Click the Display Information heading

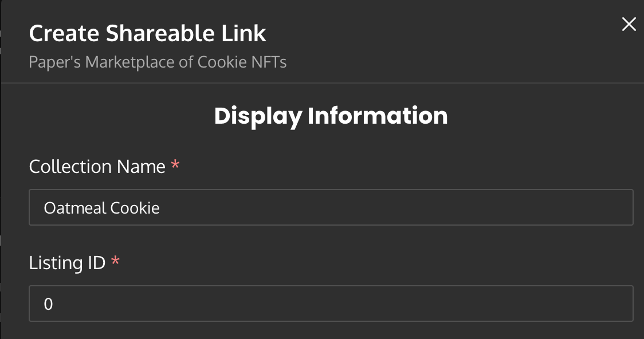(331, 116)
